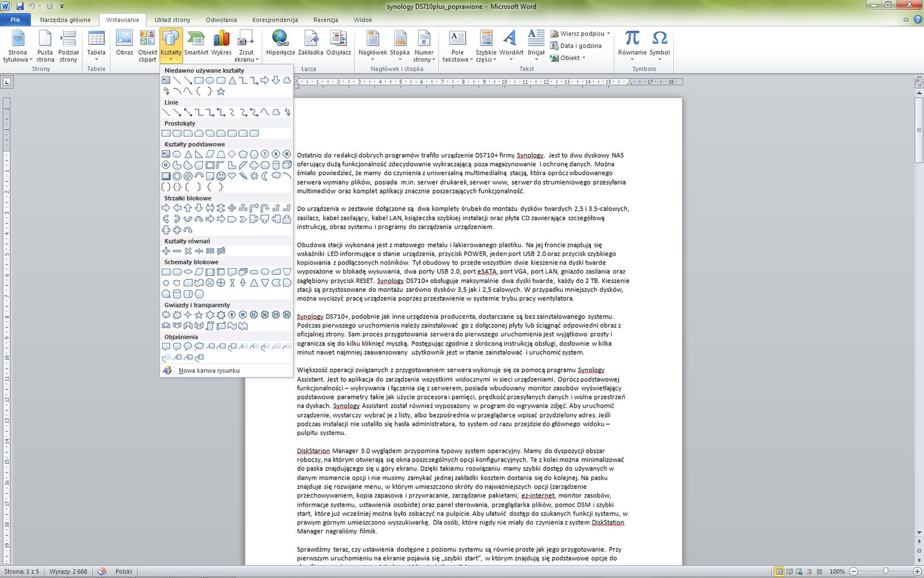Image resolution: width=924 pixels, height=578 pixels.
Task: Insert a blank page with Pusta strona
Action: coord(45,46)
